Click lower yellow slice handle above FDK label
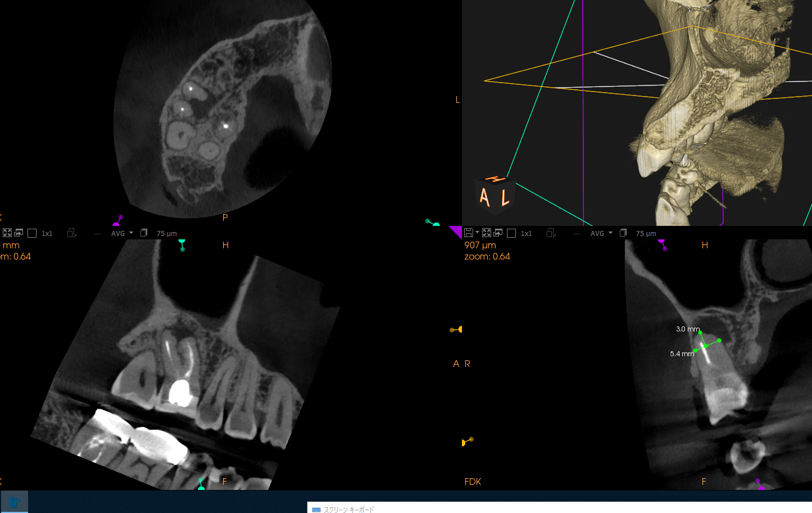 [468, 442]
